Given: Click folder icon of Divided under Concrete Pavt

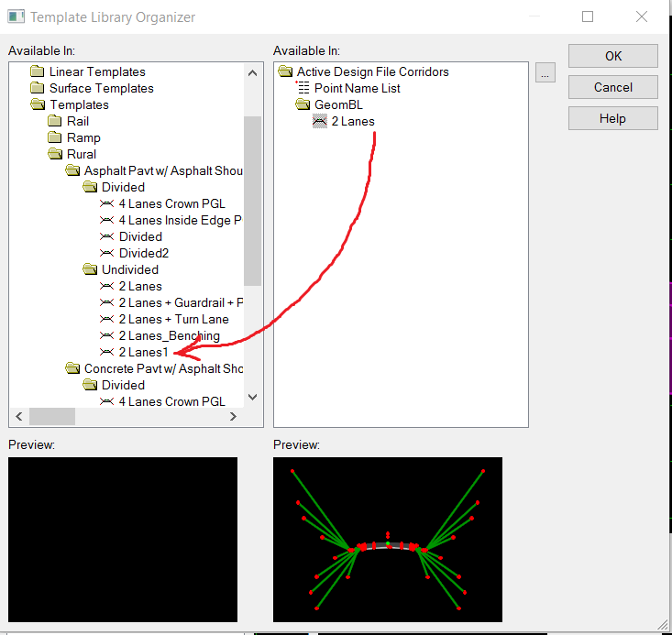Looking at the screenshot, I should [90, 385].
